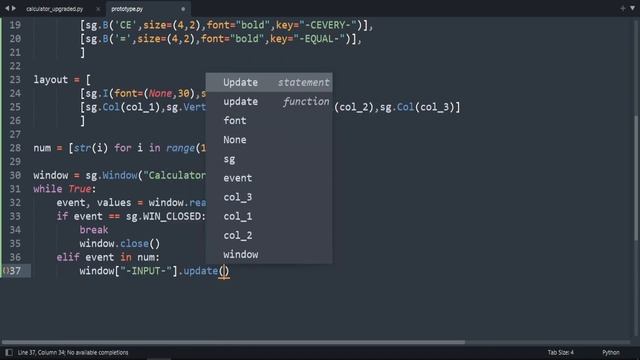Viewport: 640px width, 360px height.
Task: Click '-INPUT-' string on line 37
Action: (146, 271)
